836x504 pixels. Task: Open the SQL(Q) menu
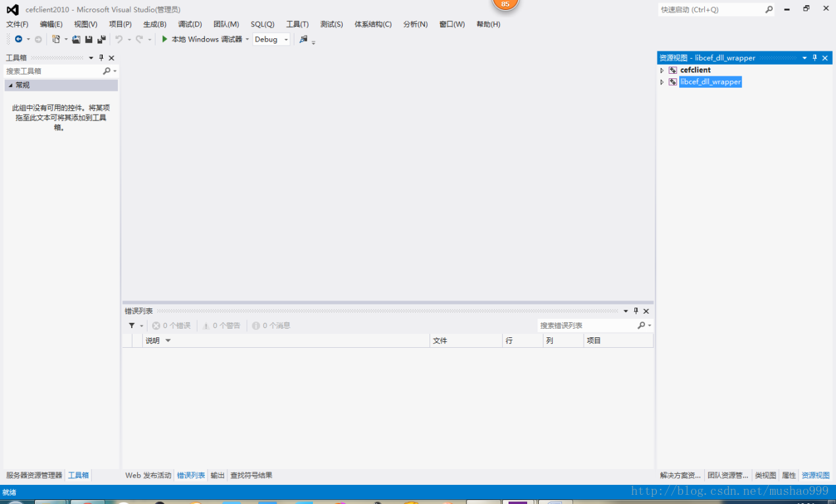point(262,24)
